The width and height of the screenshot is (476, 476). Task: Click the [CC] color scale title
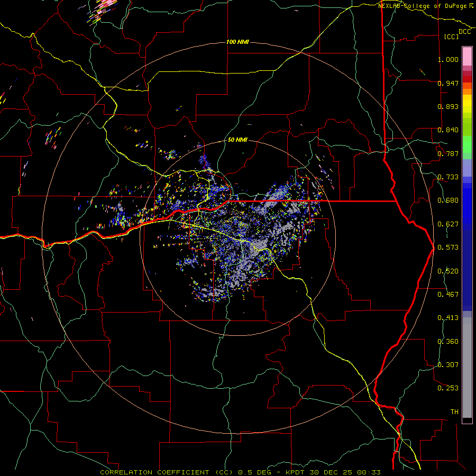[452, 36]
